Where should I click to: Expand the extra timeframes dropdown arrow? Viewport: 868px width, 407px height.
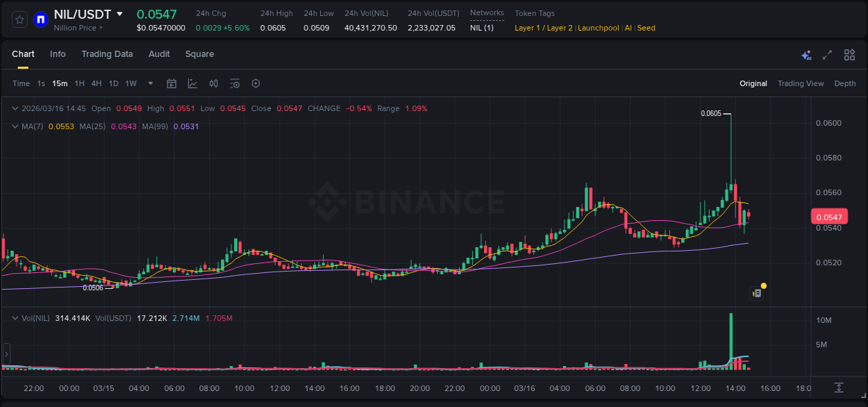(x=149, y=83)
